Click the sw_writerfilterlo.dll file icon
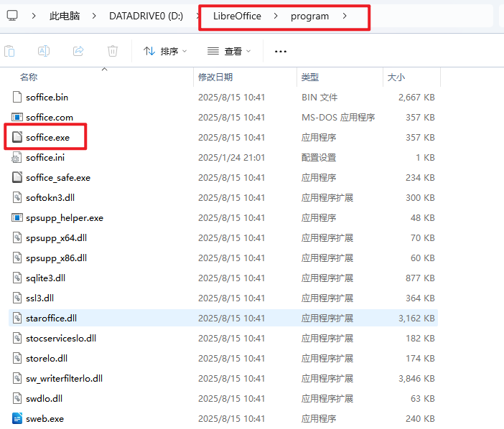The height and width of the screenshot is (429, 504). (17, 378)
